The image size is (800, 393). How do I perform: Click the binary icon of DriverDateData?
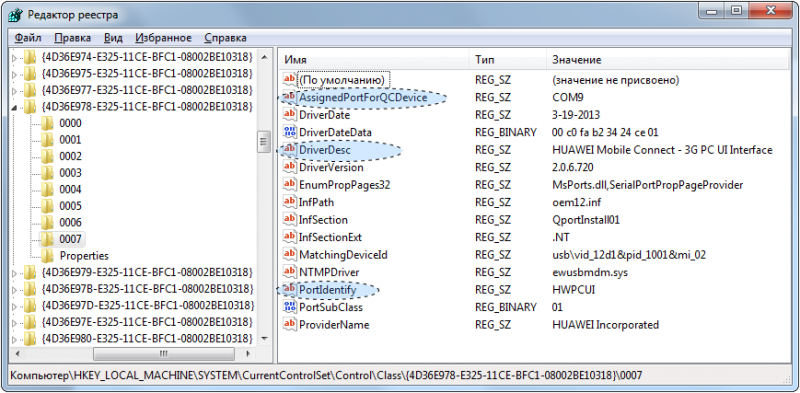click(x=290, y=132)
